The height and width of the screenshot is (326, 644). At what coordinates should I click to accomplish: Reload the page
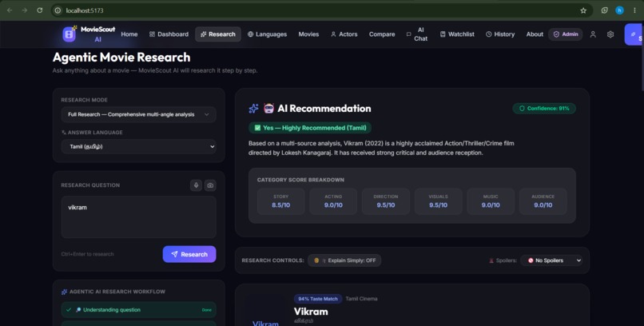(39, 10)
